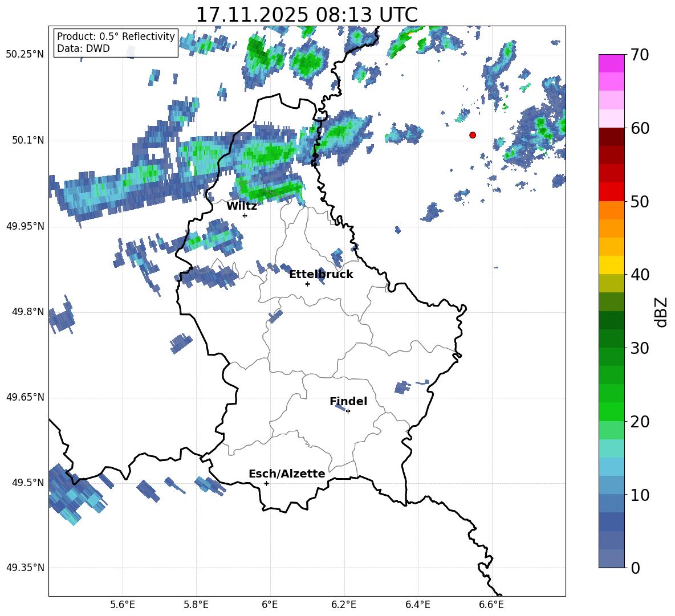Image resolution: width=675 pixels, height=616 pixels.
Task: Click the Ettelbruck city label
Action: [x=321, y=275]
